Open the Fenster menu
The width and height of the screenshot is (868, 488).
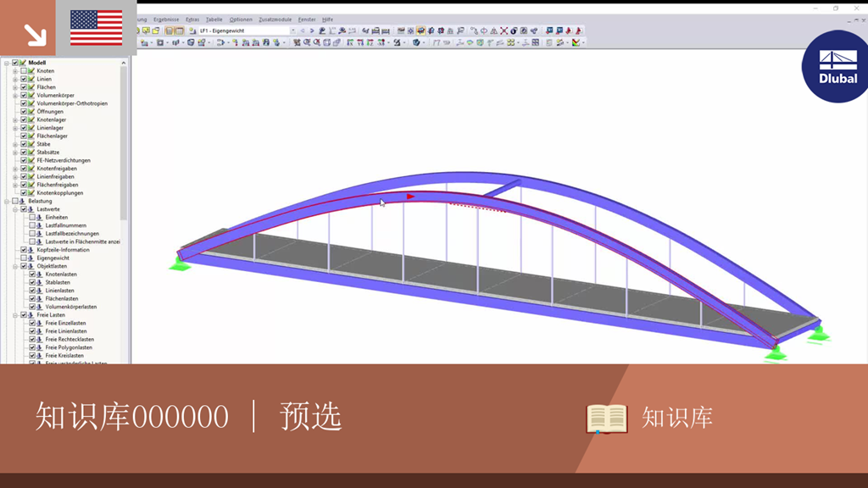[x=307, y=19]
